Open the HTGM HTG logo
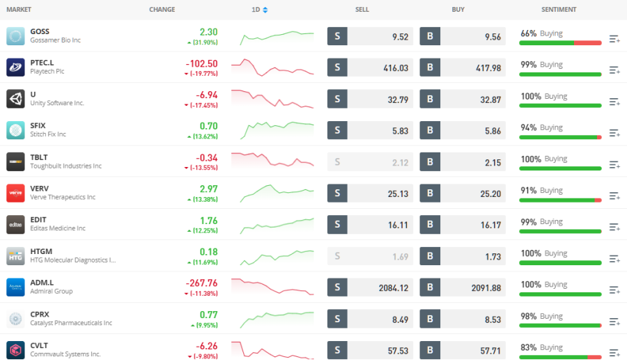627x364 pixels. pos(15,255)
